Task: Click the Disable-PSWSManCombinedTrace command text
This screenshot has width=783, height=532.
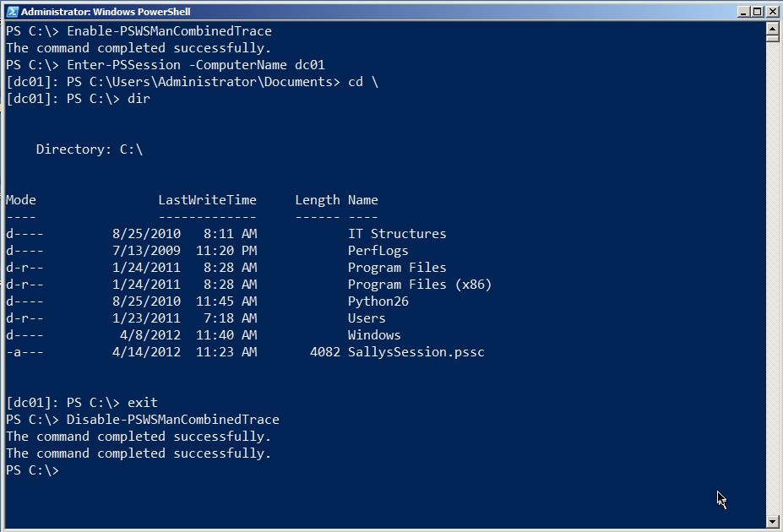Action: 172,420
